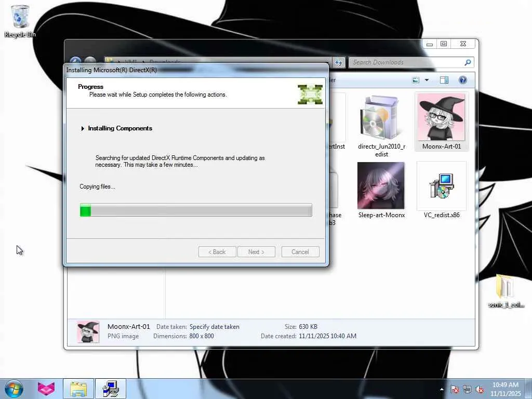Minimize the Downloads Explorer window
Image resolution: width=532 pixels, height=399 pixels.
(x=430, y=44)
